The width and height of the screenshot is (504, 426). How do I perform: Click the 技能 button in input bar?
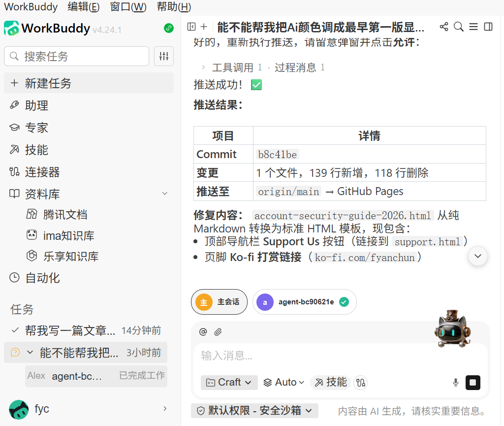[331, 382]
